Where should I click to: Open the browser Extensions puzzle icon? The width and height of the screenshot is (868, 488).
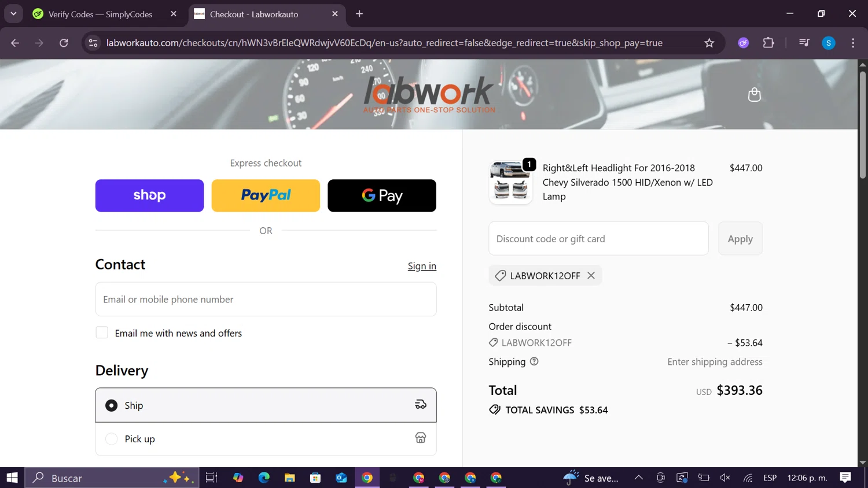point(768,43)
